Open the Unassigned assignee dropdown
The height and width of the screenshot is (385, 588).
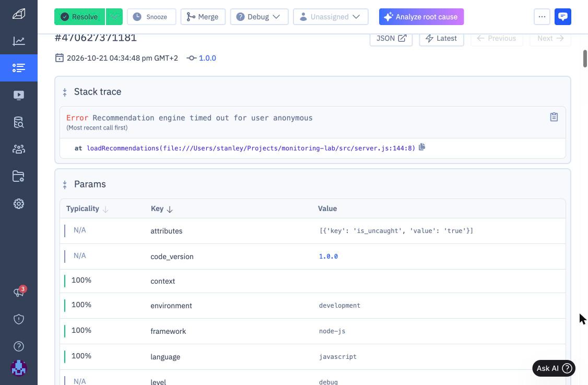331,17
